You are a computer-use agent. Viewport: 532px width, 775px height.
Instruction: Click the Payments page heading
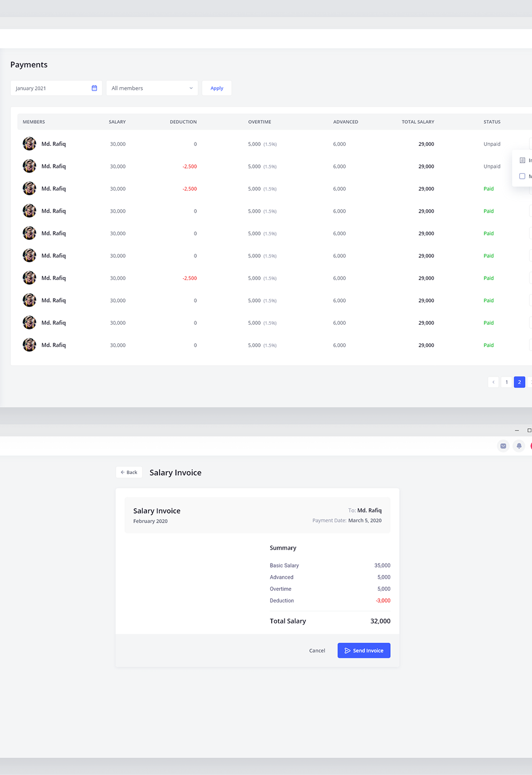tap(29, 64)
